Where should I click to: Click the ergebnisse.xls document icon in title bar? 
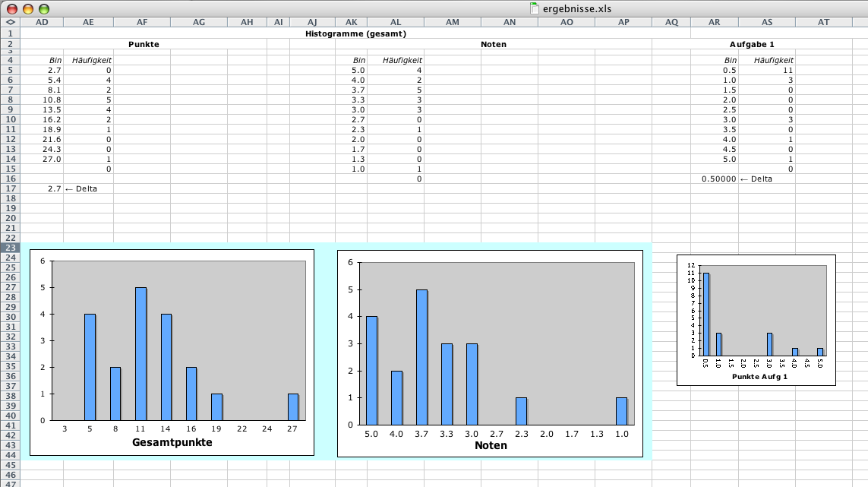coord(535,8)
